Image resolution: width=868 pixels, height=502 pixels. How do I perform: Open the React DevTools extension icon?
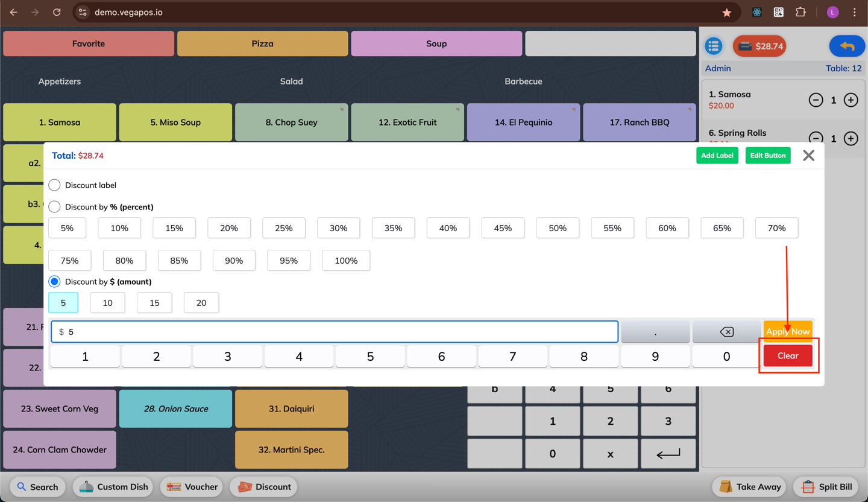[x=757, y=12]
